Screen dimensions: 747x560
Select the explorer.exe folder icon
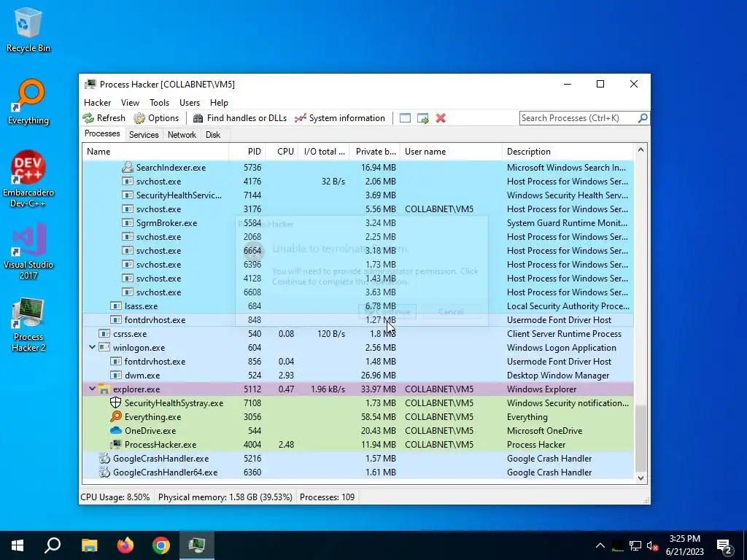pyautogui.click(x=104, y=389)
